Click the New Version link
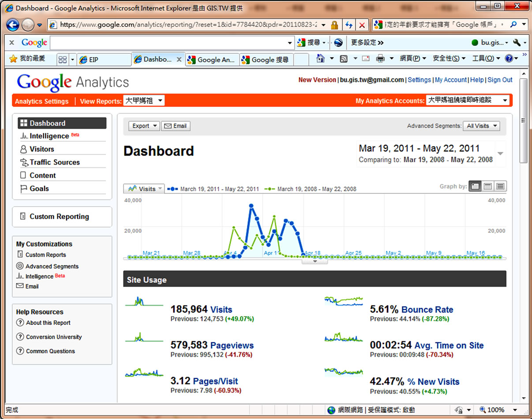 point(317,80)
